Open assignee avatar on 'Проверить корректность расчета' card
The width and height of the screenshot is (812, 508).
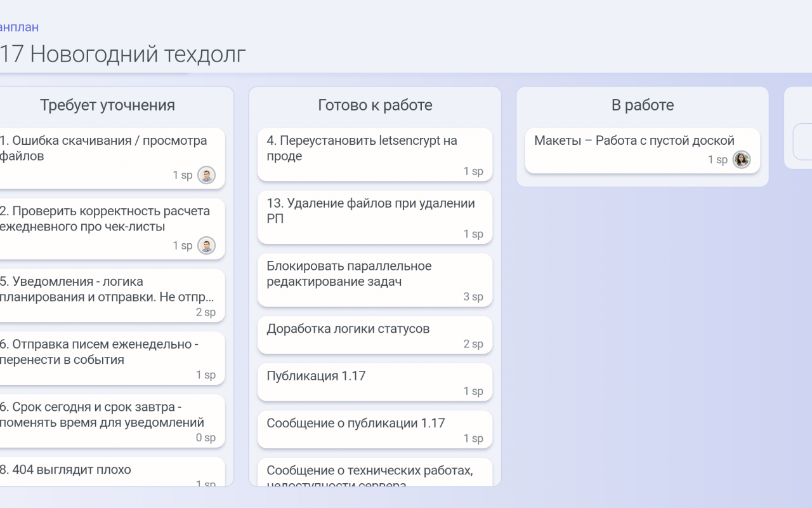coord(206,246)
